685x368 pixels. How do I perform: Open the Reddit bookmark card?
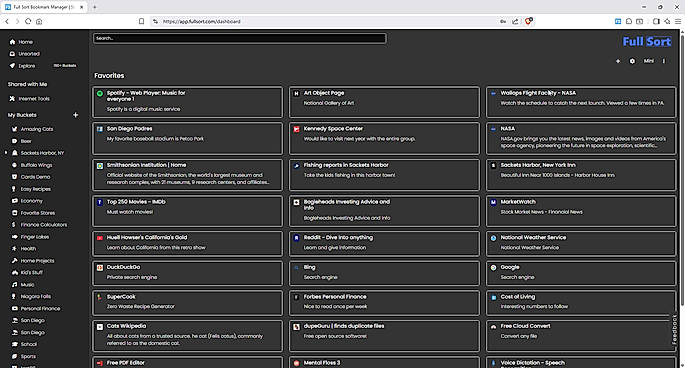pyautogui.click(x=384, y=243)
